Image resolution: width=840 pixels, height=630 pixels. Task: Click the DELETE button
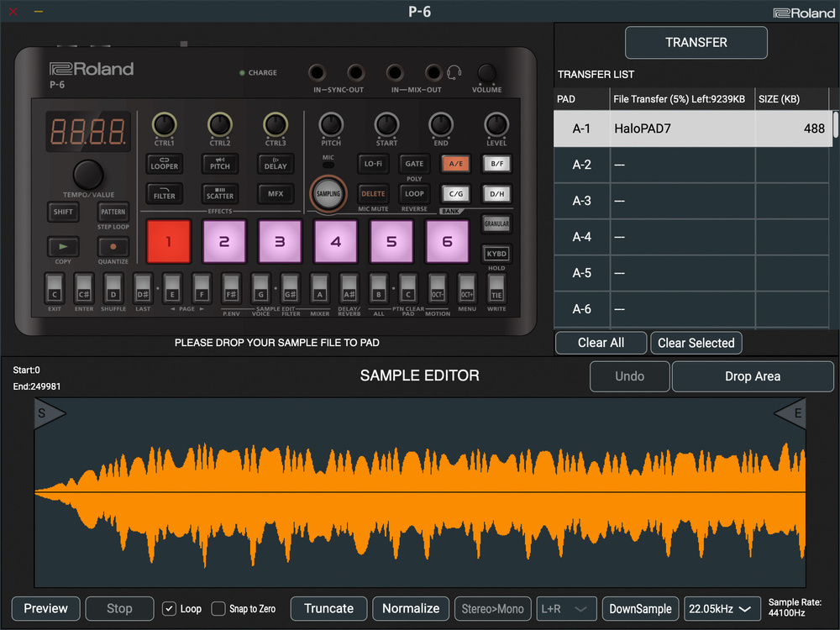[373, 194]
